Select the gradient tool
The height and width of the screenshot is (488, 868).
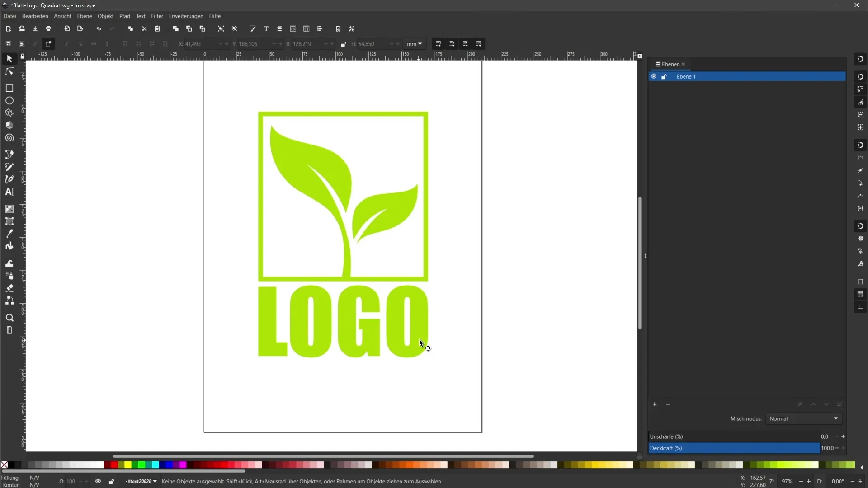pos(9,209)
